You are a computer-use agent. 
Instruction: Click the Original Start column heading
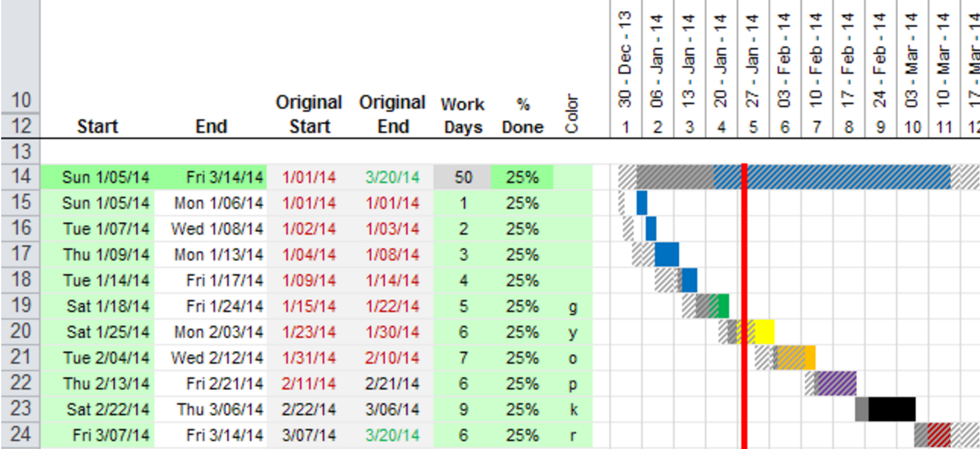[309, 114]
